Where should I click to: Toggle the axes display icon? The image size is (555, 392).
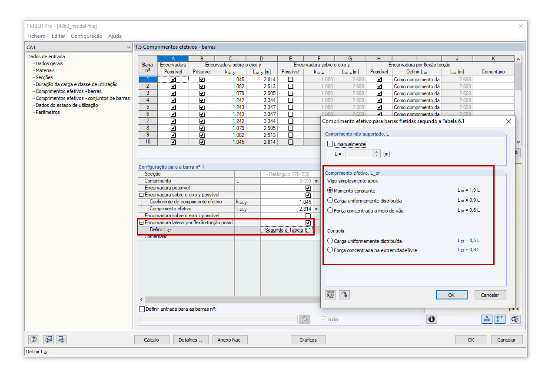tap(500, 319)
